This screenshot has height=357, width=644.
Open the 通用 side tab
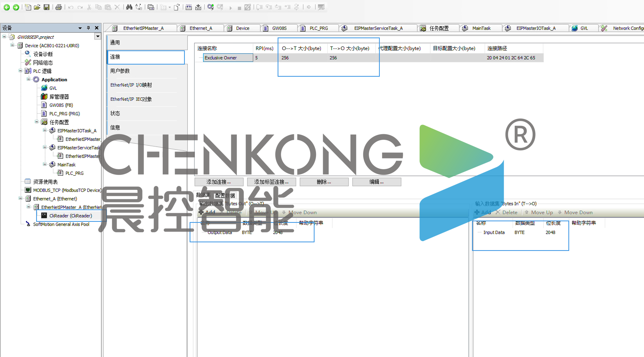(147, 43)
